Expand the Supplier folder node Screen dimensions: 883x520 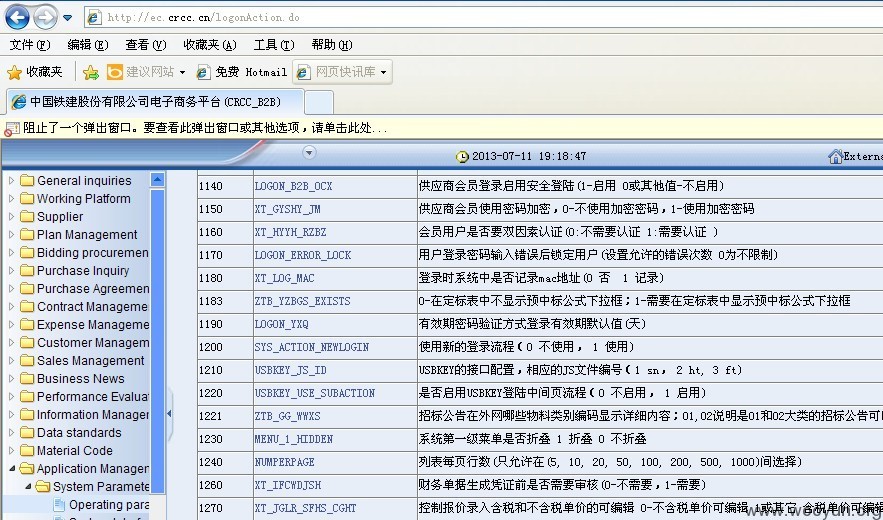(x=11, y=217)
